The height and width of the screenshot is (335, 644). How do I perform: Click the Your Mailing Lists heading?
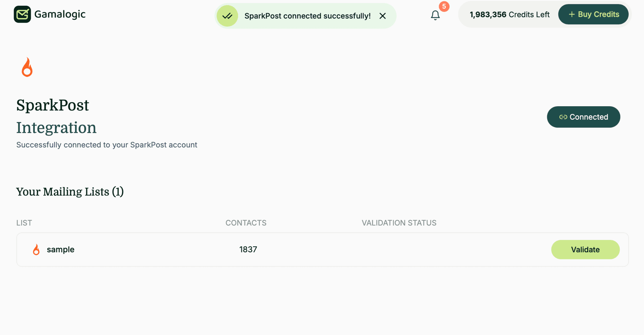coord(70,192)
